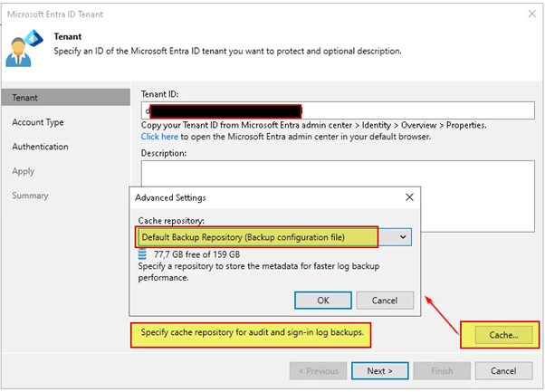The image size is (545, 392).
Task: Click the Finish wizard button
Action: click(442, 371)
